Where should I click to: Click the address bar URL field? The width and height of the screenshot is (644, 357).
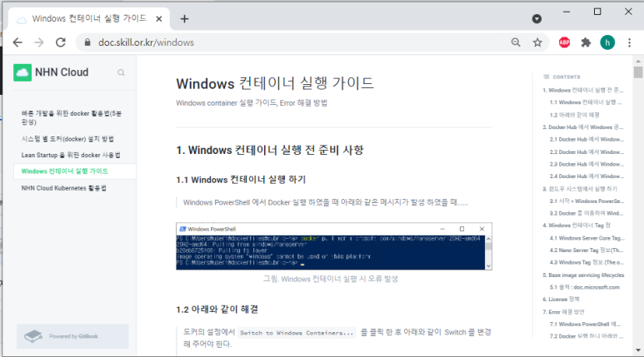click(x=292, y=42)
